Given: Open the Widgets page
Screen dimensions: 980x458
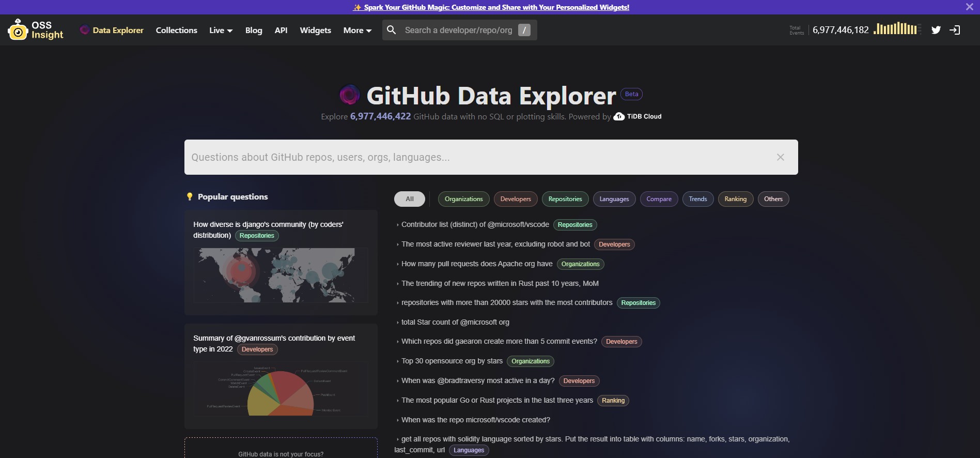Looking at the screenshot, I should 316,30.
